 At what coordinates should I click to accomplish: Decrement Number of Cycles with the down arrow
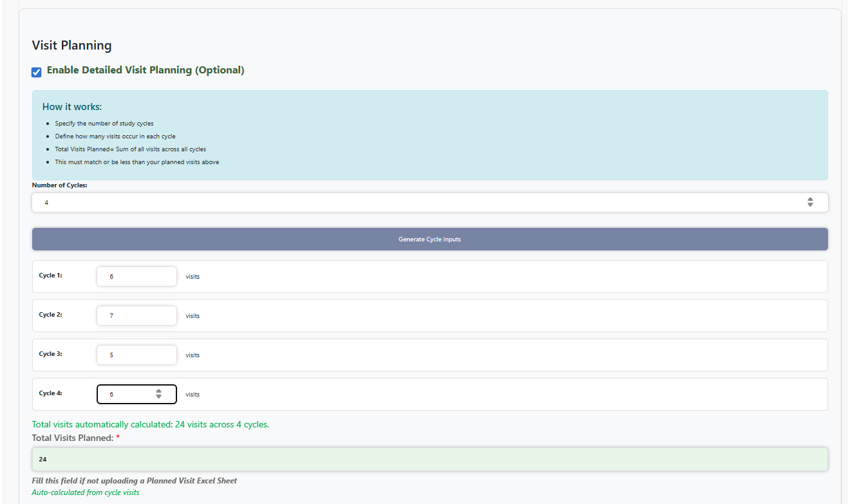pyautogui.click(x=811, y=205)
